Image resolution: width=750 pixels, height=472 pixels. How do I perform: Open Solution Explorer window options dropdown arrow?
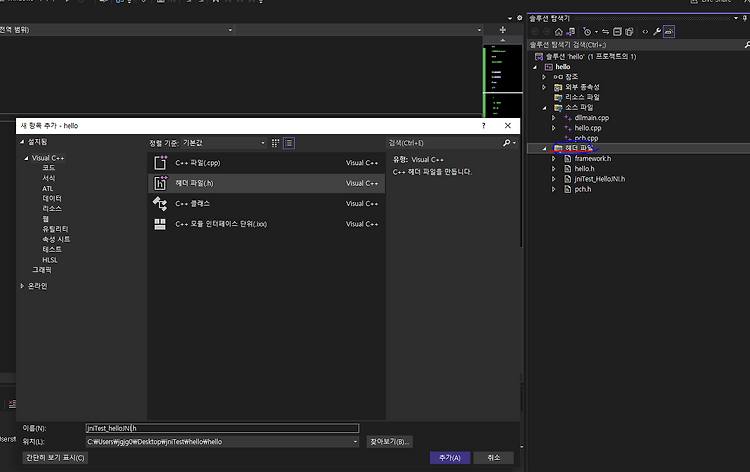pyautogui.click(x=736, y=18)
